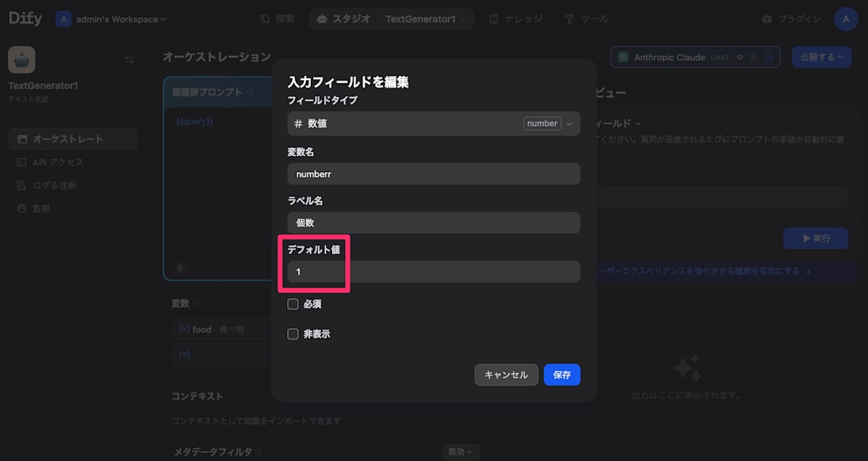Click the Dify logo

[x=25, y=19]
